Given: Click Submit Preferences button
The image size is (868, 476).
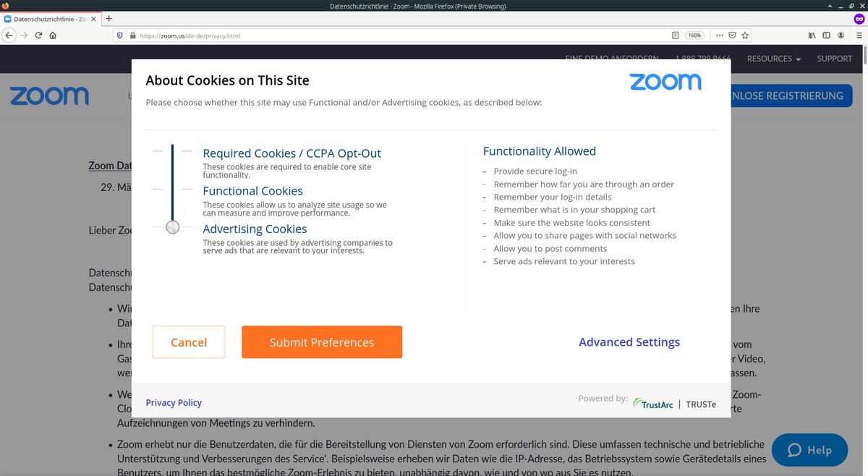Looking at the screenshot, I should click(322, 342).
